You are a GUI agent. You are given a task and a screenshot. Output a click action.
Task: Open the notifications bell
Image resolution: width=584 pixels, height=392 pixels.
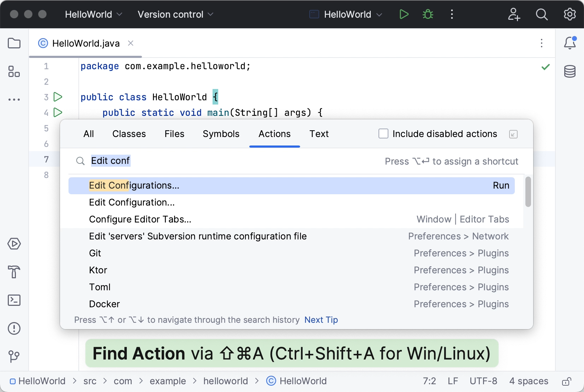570,43
